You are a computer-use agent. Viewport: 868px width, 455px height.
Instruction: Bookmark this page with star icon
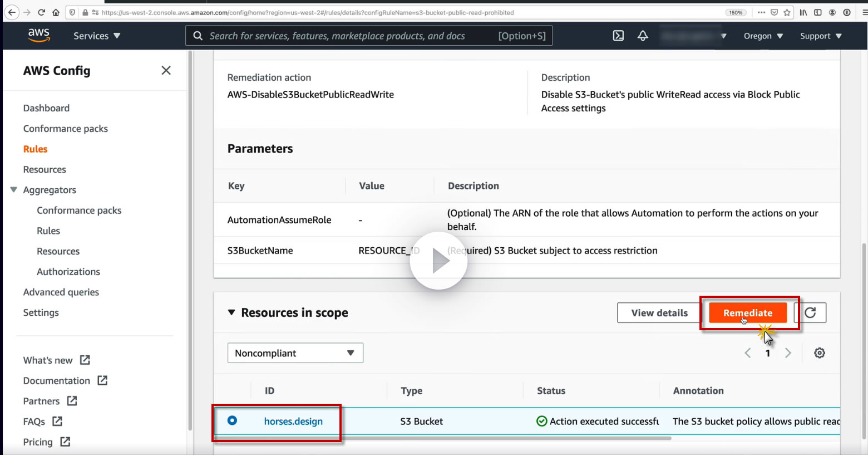coord(787,12)
